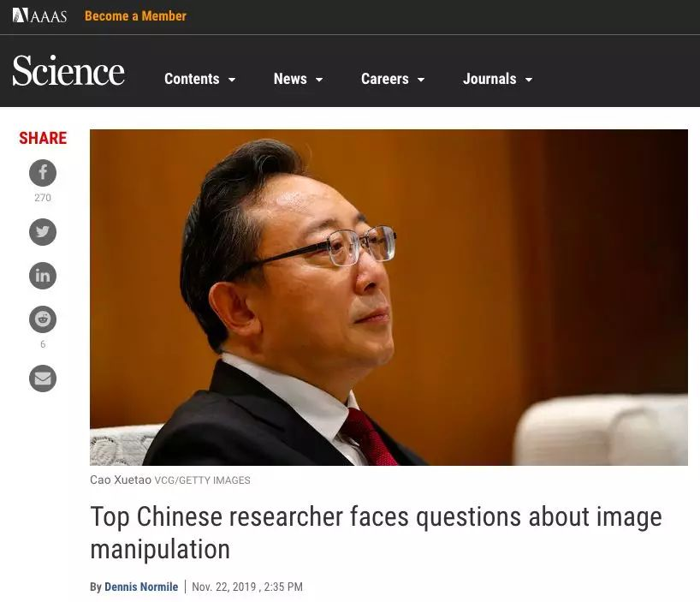Image resolution: width=700 pixels, height=602 pixels.
Task: Go to Science home via logo
Action: click(x=68, y=70)
